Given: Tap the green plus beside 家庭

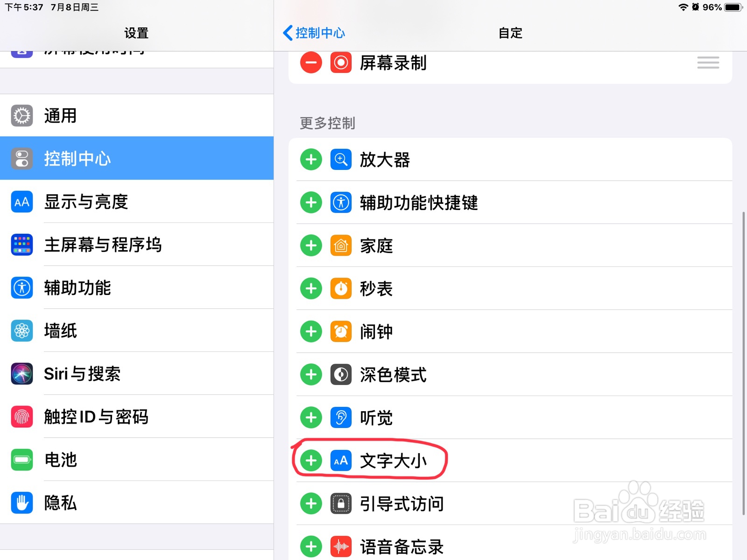Looking at the screenshot, I should click(310, 245).
